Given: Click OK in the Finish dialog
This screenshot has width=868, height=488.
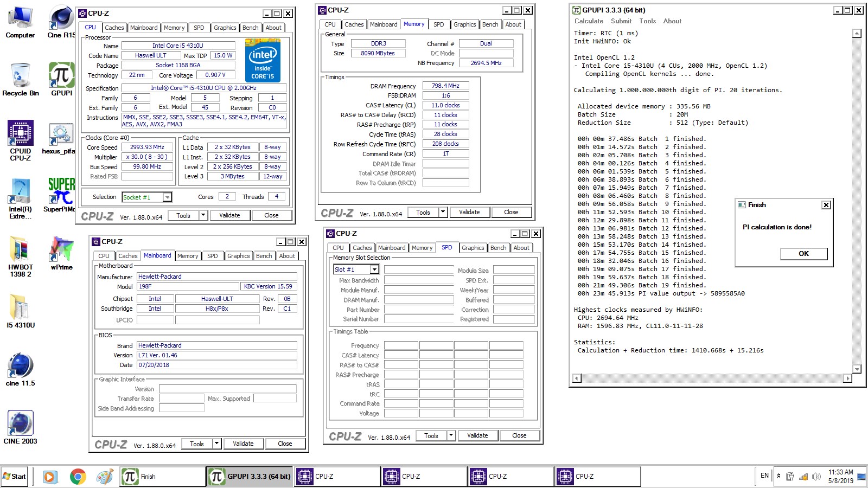Looking at the screenshot, I should click(804, 254).
